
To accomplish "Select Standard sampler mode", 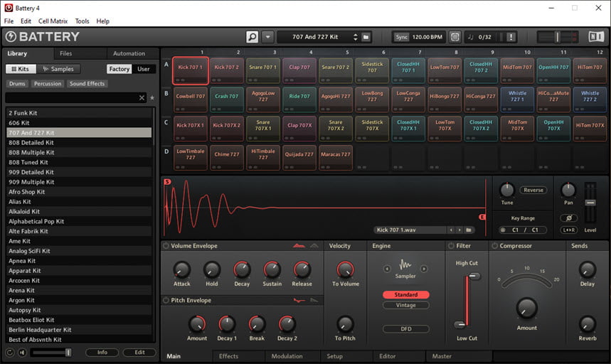I will click(405, 295).
